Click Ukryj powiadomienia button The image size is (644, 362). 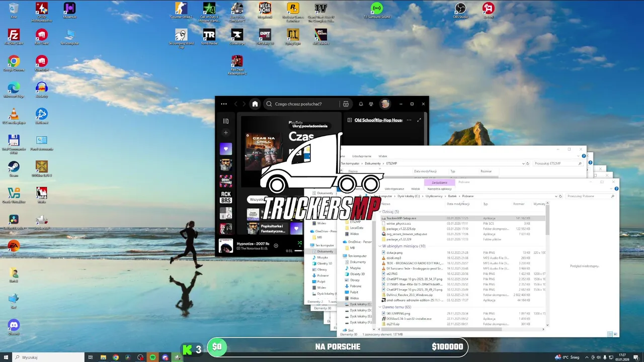click(x=310, y=126)
